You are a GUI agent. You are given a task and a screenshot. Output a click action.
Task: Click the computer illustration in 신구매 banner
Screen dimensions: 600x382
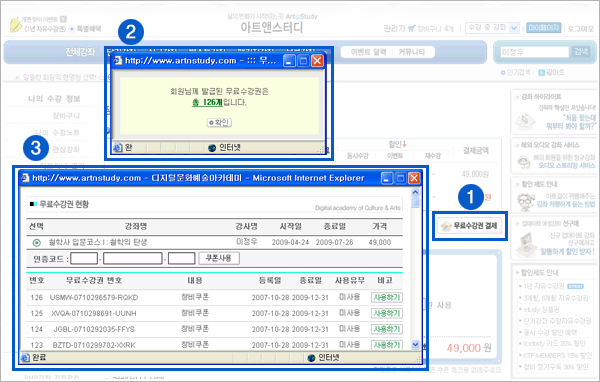[x=527, y=244]
